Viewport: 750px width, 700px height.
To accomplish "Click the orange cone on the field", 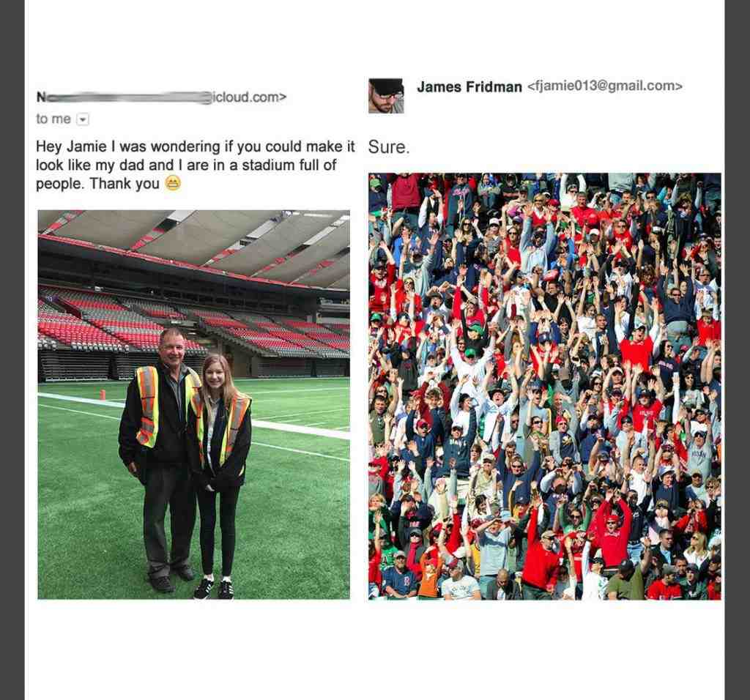I will point(103,395).
